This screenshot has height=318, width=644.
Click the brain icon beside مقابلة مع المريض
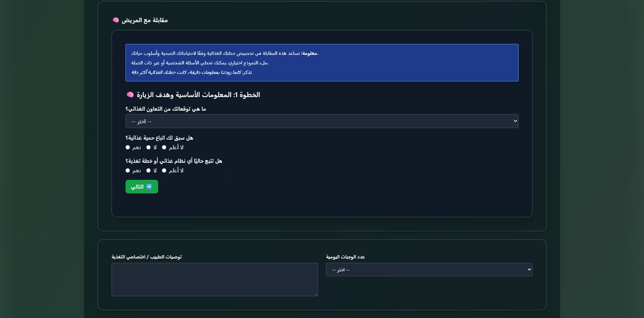point(116,20)
